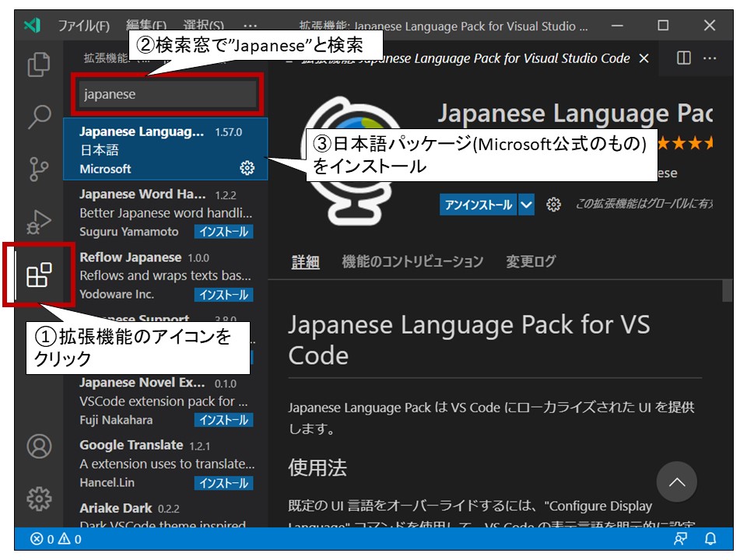Open the 選択(S) menu
Screen dimensions: 747x560
[203, 25]
